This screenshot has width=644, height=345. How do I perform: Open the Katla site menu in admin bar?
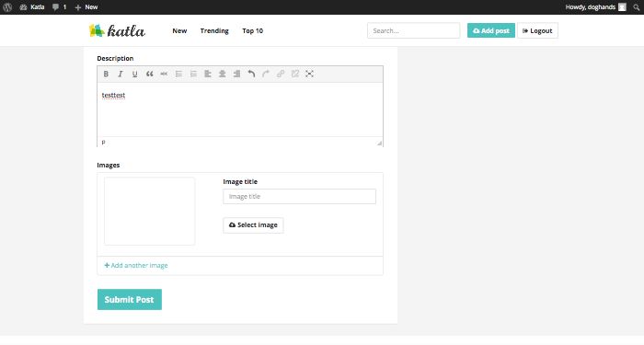click(x=32, y=7)
